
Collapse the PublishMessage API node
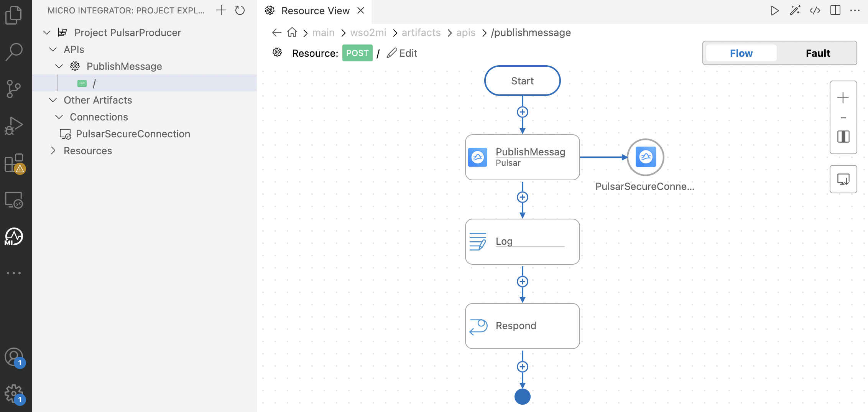[x=59, y=66]
